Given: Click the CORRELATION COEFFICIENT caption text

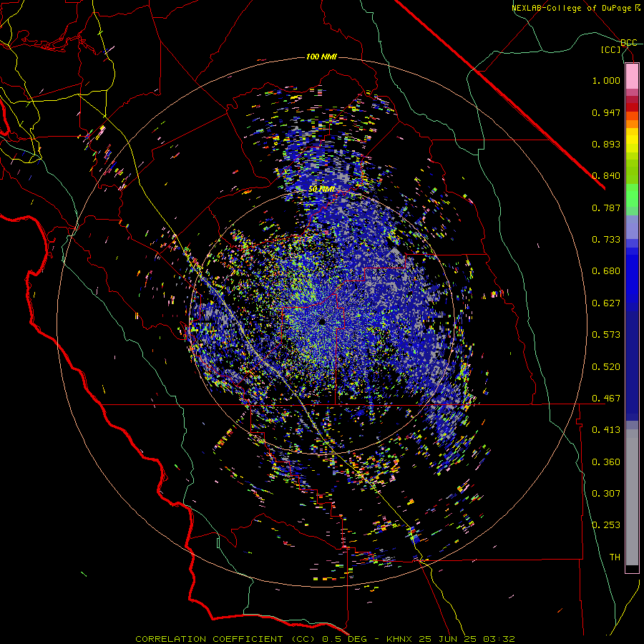Looking at the screenshot, I should pos(209,639).
